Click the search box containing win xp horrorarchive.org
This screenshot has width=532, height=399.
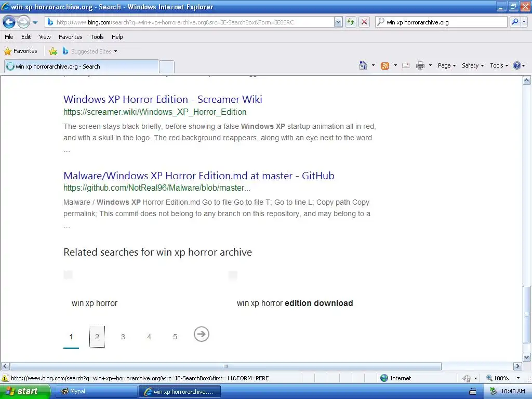[x=442, y=22]
